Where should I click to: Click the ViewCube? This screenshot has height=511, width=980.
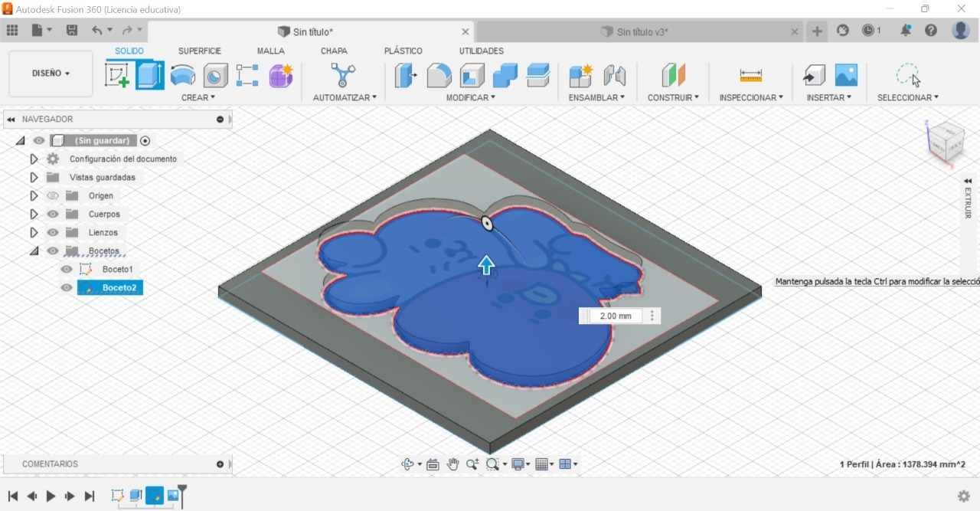pos(946,142)
